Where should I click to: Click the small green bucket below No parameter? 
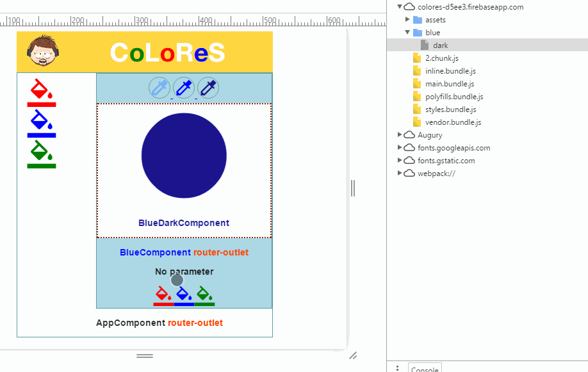pos(204,295)
